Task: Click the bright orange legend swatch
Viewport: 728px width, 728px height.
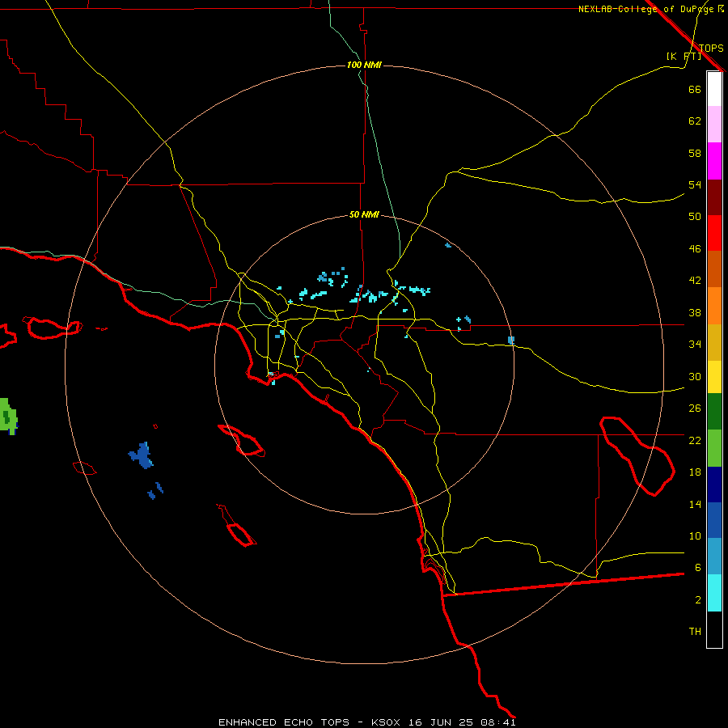Action: (x=714, y=306)
